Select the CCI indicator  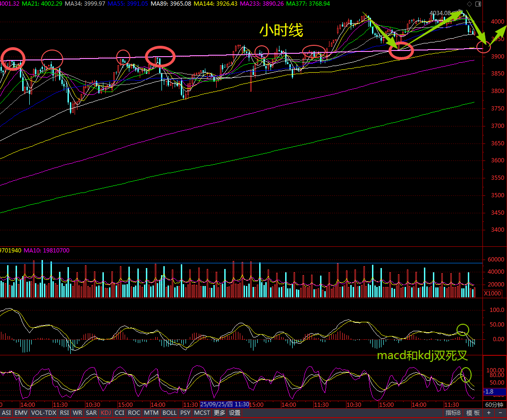point(120,413)
